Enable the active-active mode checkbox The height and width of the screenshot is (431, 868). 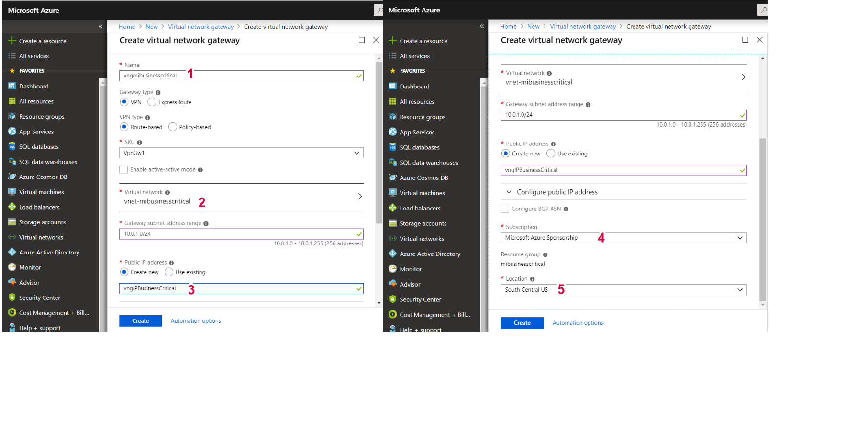(123, 170)
